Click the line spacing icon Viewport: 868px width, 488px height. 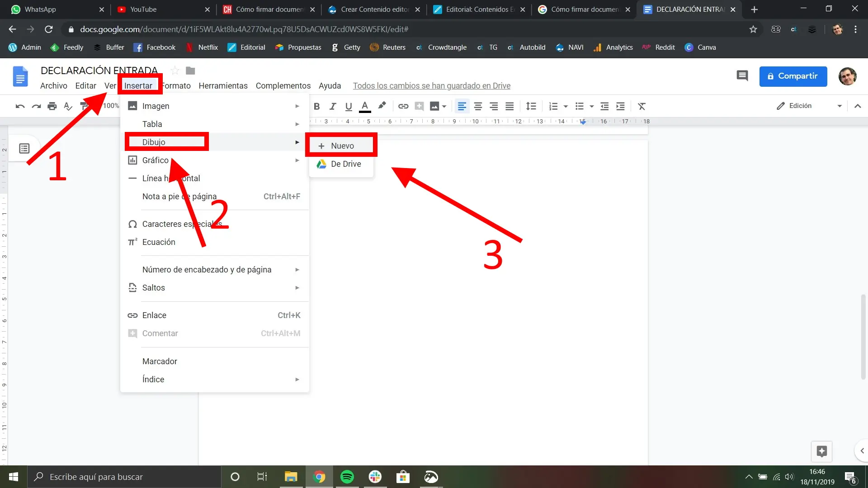pyautogui.click(x=531, y=106)
